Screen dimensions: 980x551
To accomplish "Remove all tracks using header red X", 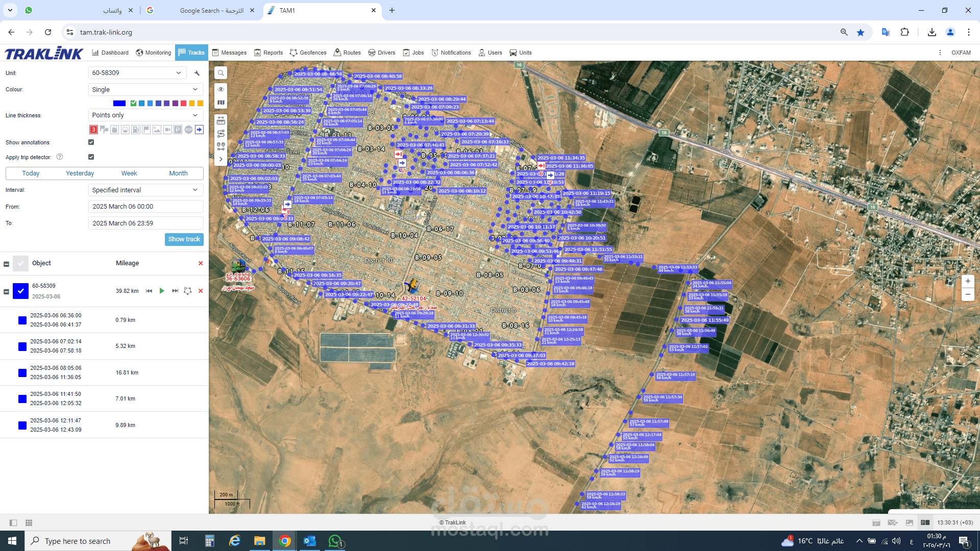I will pyautogui.click(x=201, y=263).
